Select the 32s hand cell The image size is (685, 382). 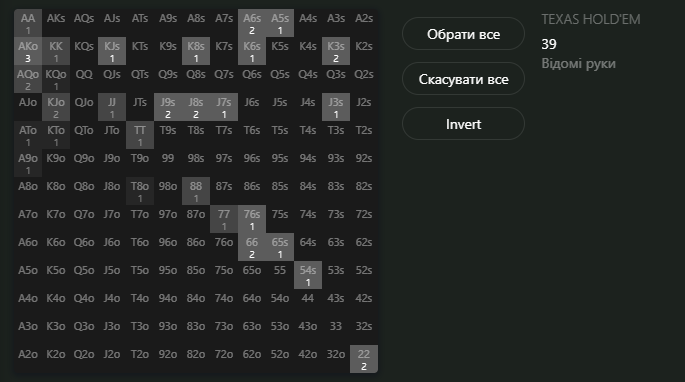pos(364,331)
